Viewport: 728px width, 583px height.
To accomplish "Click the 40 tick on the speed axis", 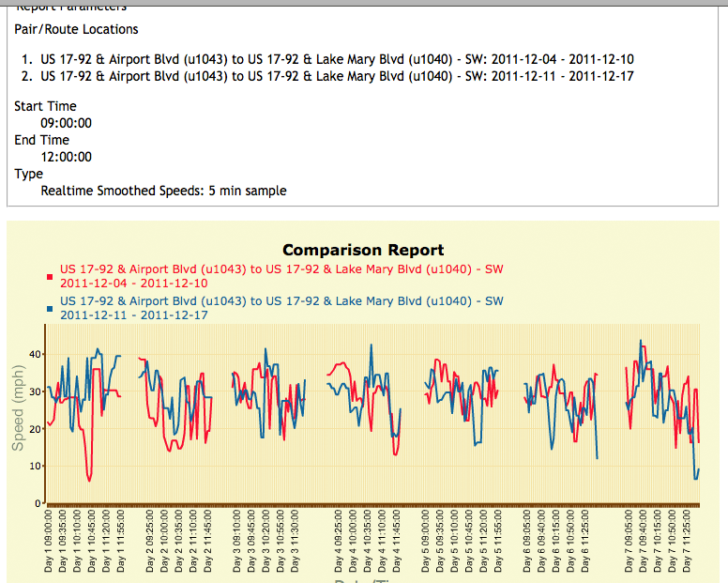I will pyautogui.click(x=37, y=355).
